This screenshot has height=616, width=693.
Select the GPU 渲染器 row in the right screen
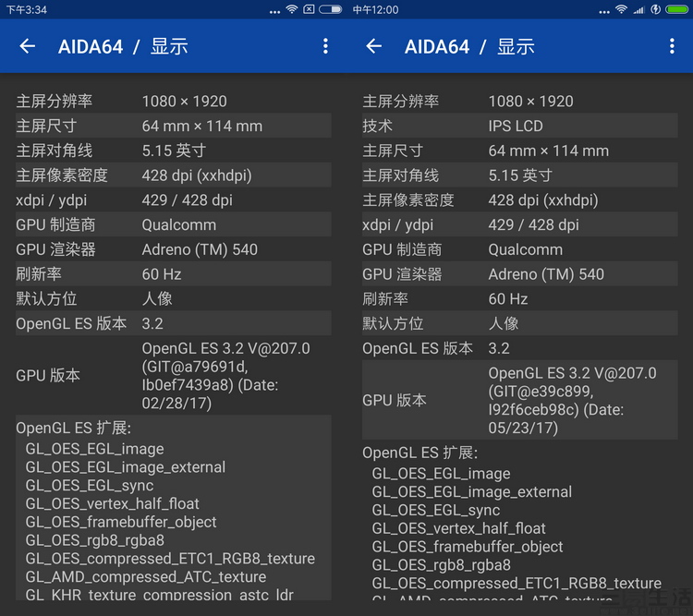pos(519,274)
